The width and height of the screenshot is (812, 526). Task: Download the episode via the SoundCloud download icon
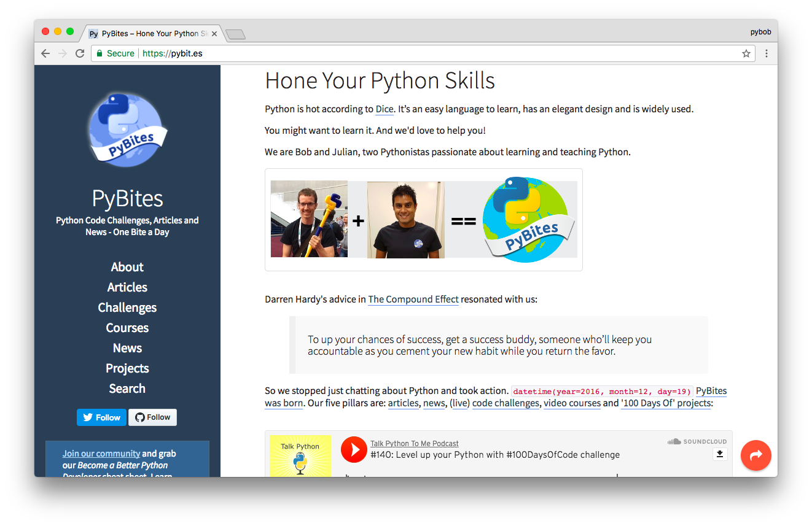coord(719,454)
